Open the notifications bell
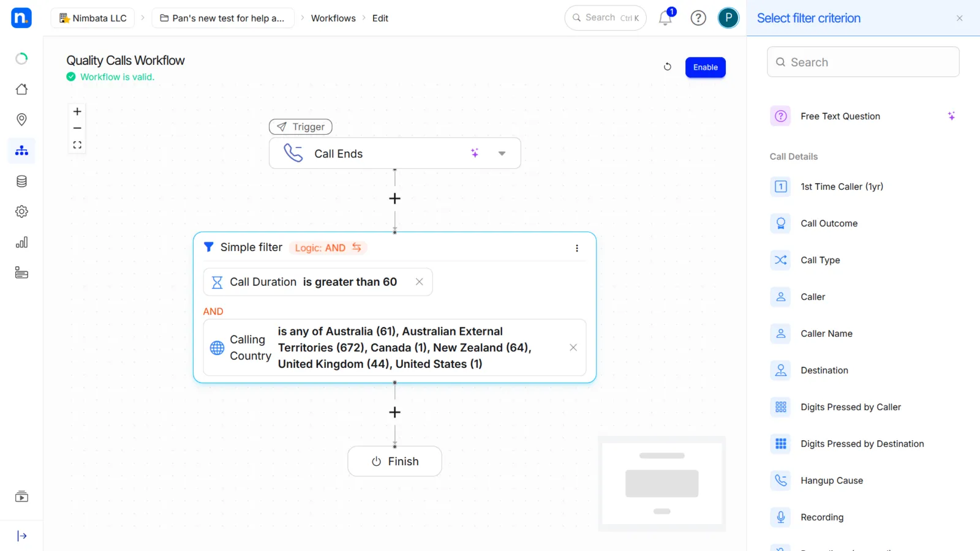Viewport: 980px width, 551px height. [666, 18]
